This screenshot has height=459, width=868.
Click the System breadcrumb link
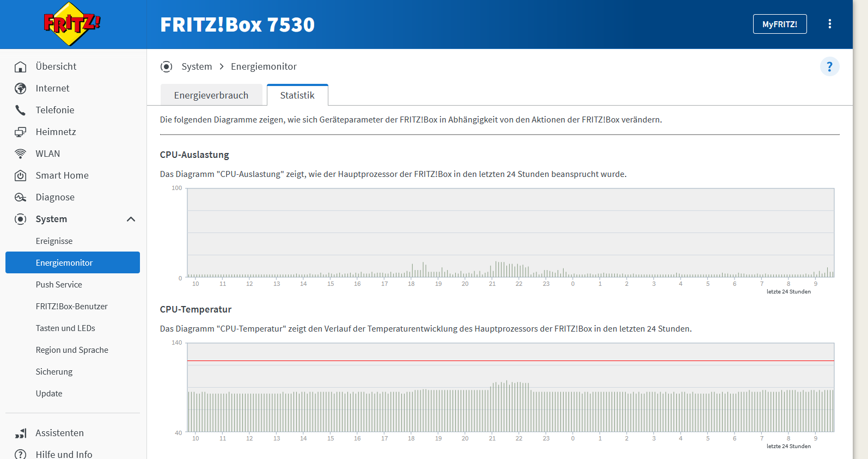(197, 66)
